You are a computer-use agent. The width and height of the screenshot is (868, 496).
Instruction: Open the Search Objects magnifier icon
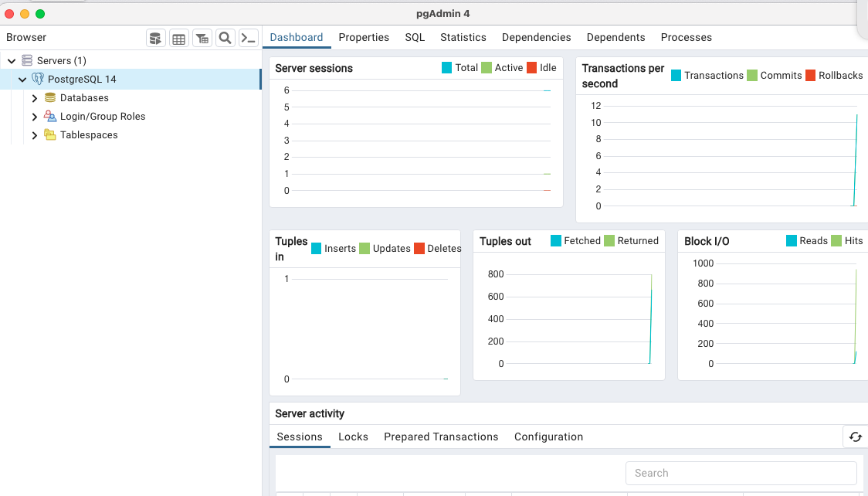point(225,38)
